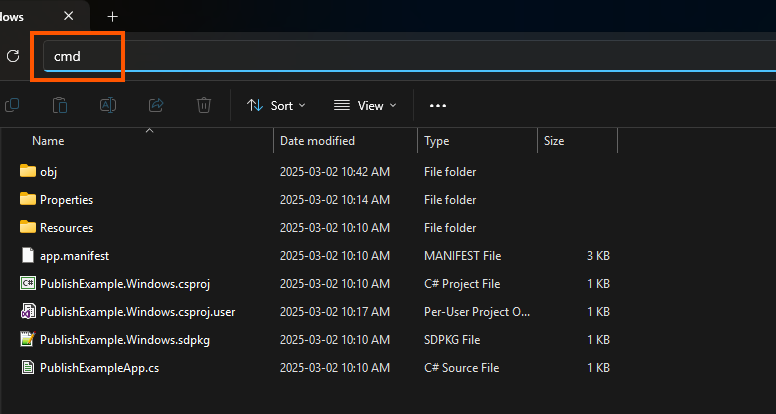Click the Refresh icon beside address bar

click(x=13, y=56)
